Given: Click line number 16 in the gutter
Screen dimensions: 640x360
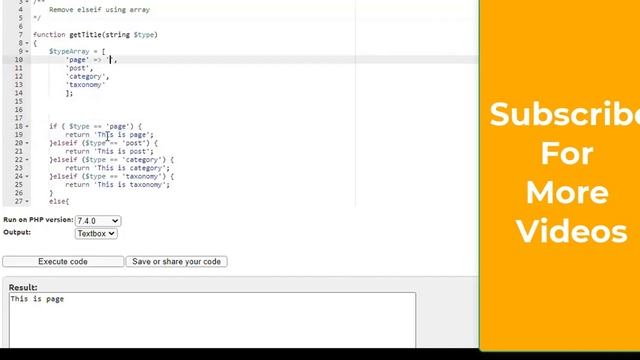Looking at the screenshot, I should [x=19, y=110].
